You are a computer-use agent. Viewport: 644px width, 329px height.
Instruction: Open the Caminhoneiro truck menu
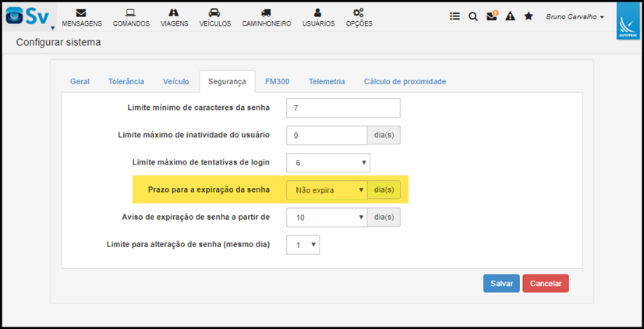pos(267,18)
